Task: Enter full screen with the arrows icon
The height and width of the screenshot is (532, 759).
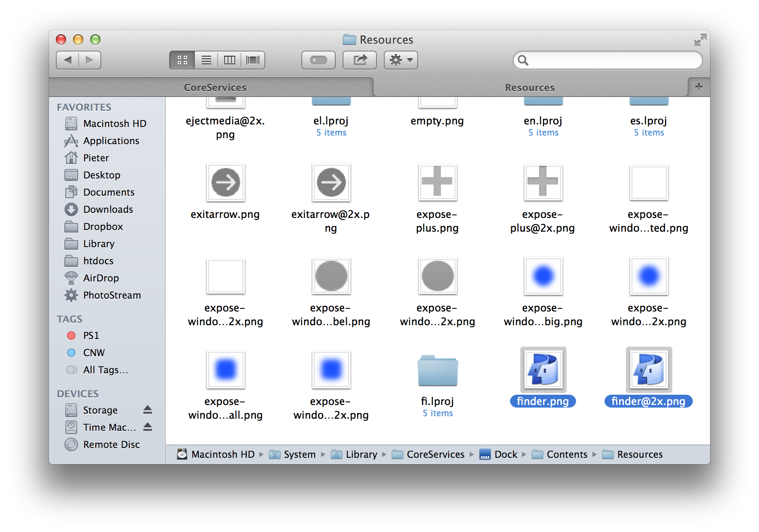Action: coord(700,40)
